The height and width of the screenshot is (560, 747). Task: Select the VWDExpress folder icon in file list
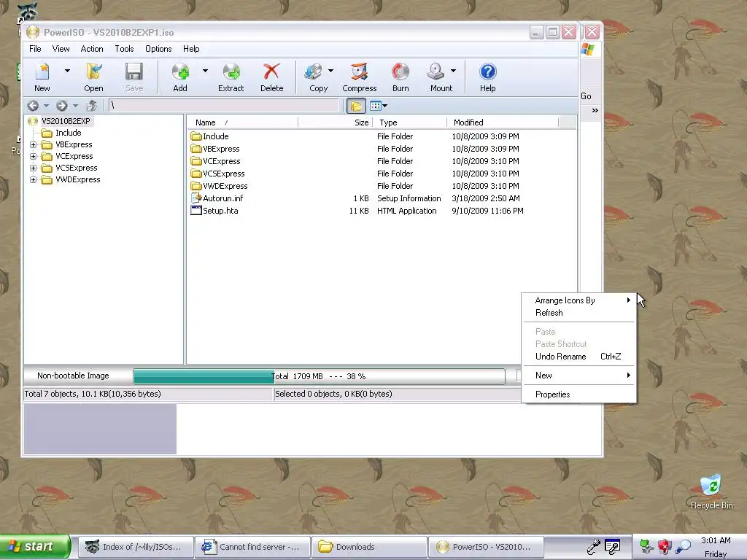[196, 186]
